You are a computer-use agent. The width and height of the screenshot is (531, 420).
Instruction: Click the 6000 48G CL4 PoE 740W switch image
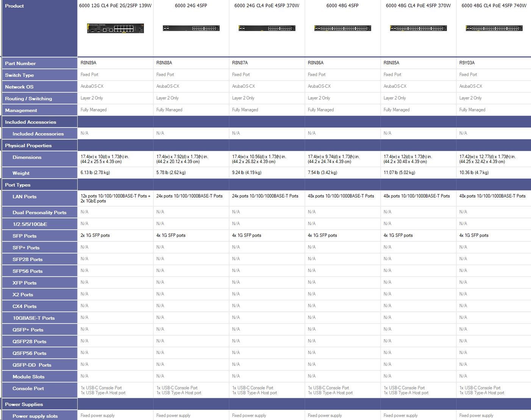pos(494,28)
